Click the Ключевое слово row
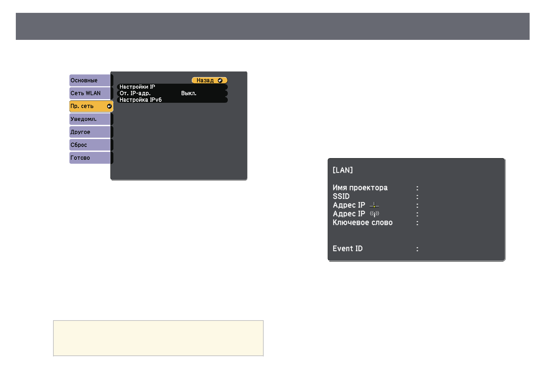This screenshot has width=555, height=392. point(363,223)
